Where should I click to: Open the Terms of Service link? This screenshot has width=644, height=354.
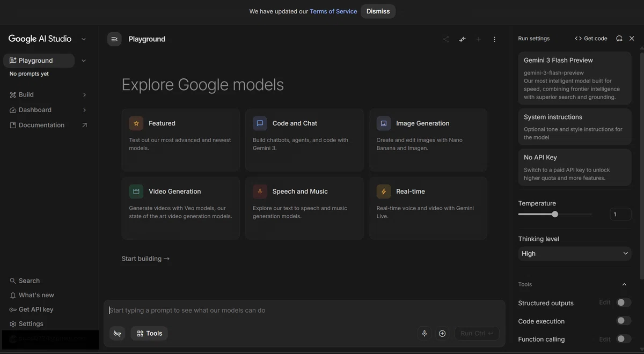click(333, 11)
